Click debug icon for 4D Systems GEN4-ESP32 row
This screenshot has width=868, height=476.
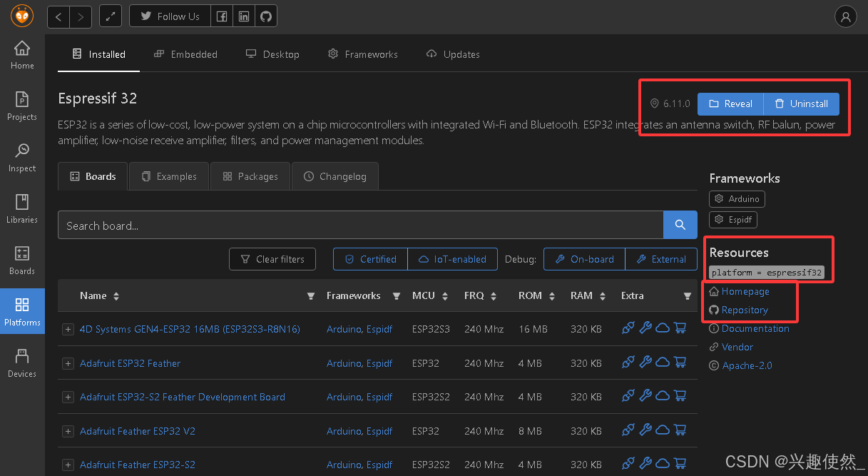pos(628,328)
